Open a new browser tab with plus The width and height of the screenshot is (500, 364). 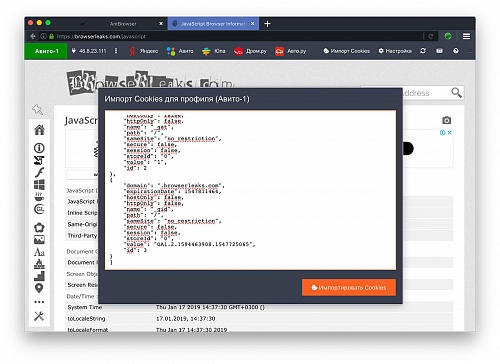coord(267,24)
